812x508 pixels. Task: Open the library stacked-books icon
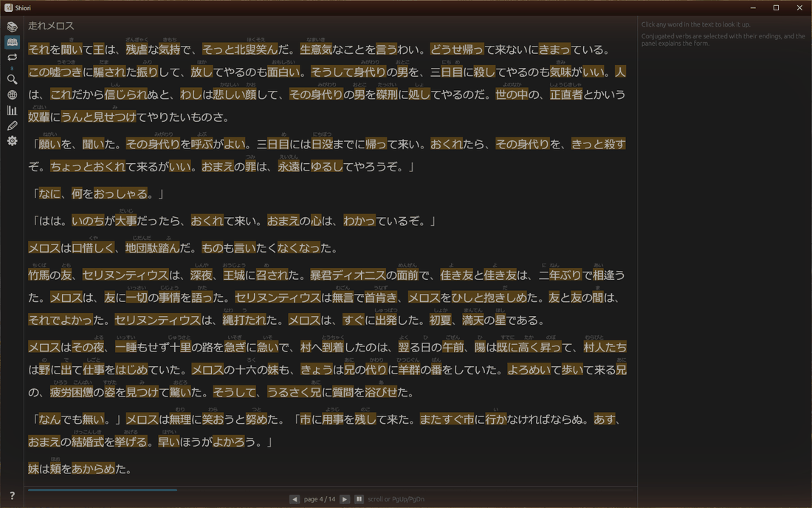click(12, 27)
